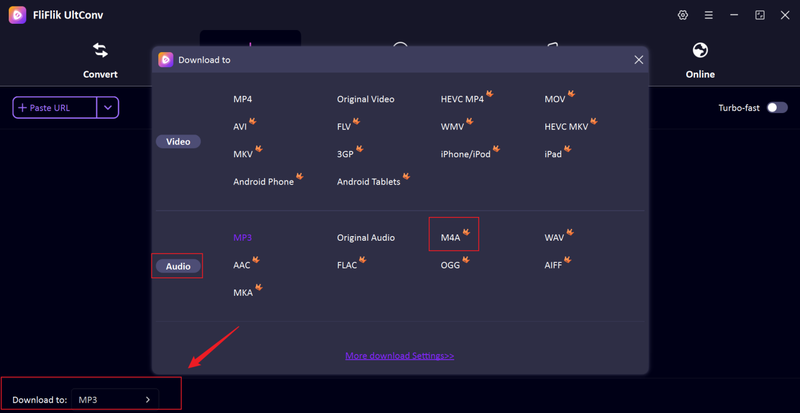The image size is (800, 413).
Task: Choose MP4 video format
Action: [242, 99]
